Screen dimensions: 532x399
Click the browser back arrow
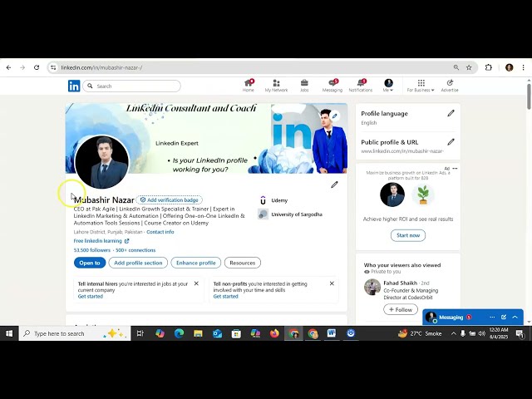[9, 67]
